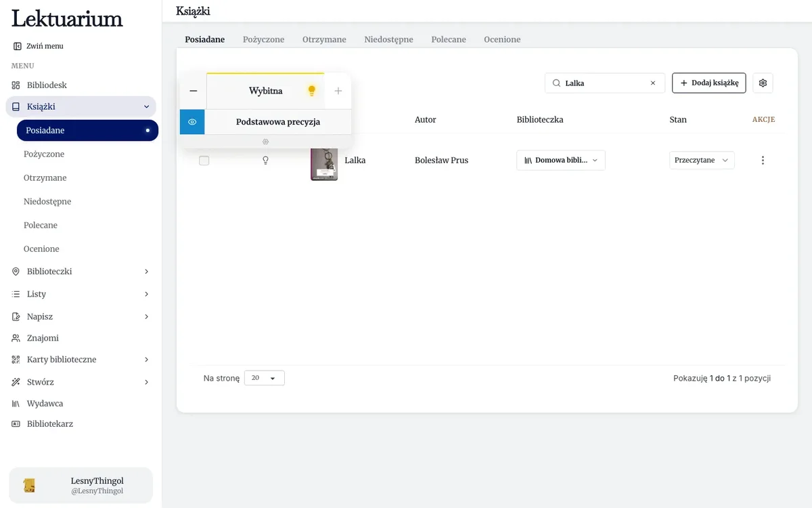Expand the Listy sidebar section

[146, 294]
